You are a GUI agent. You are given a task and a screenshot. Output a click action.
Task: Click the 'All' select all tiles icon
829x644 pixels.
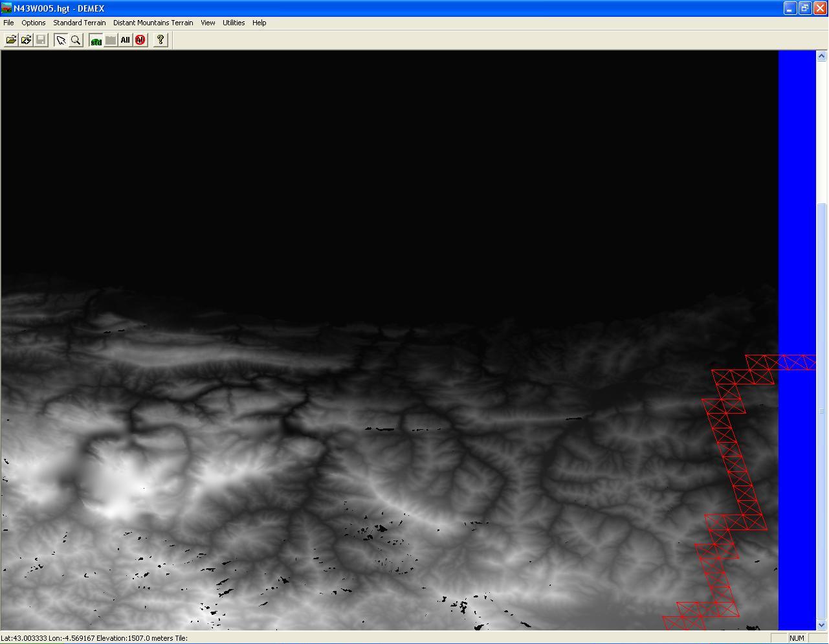point(126,40)
